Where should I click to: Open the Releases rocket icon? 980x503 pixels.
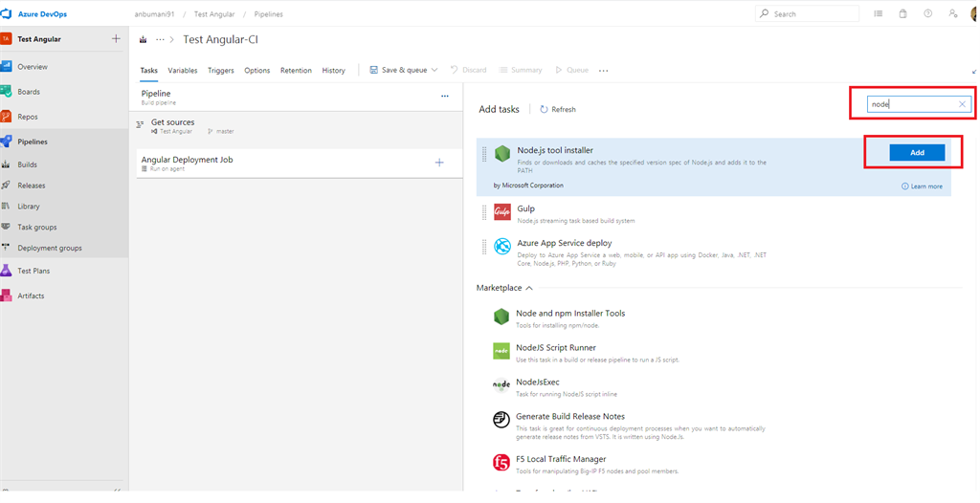click(6, 185)
